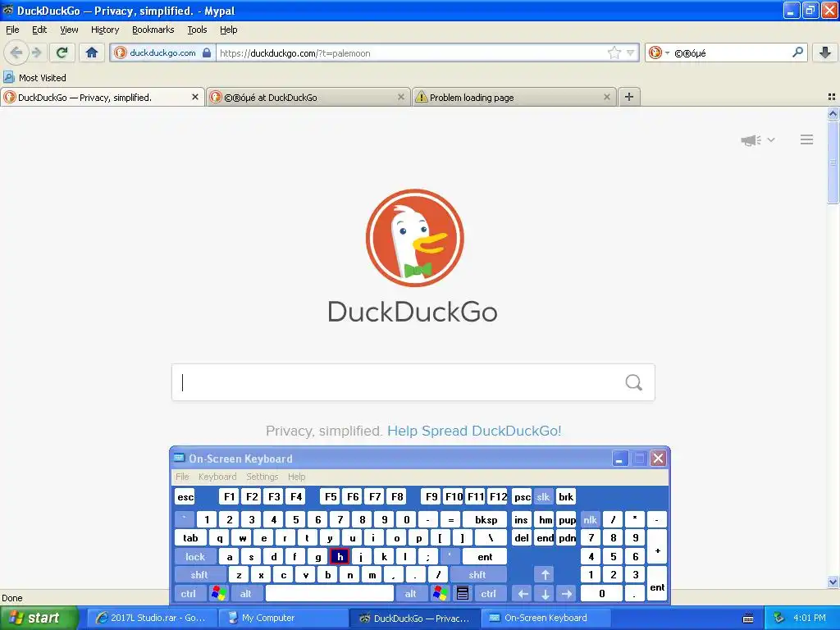
Task: Close the ©®óµé at DuckDuckGo tab
Action: coord(400,97)
